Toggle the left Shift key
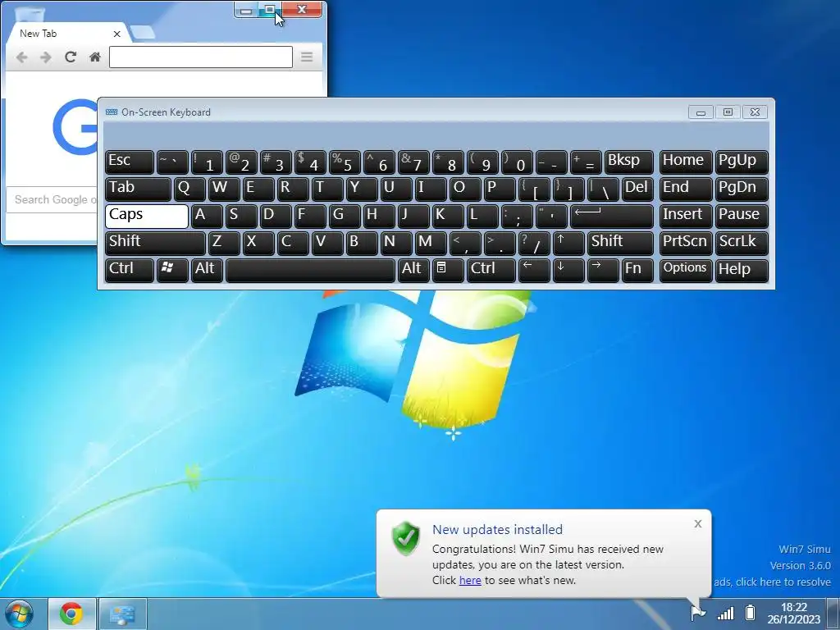 [x=155, y=243]
